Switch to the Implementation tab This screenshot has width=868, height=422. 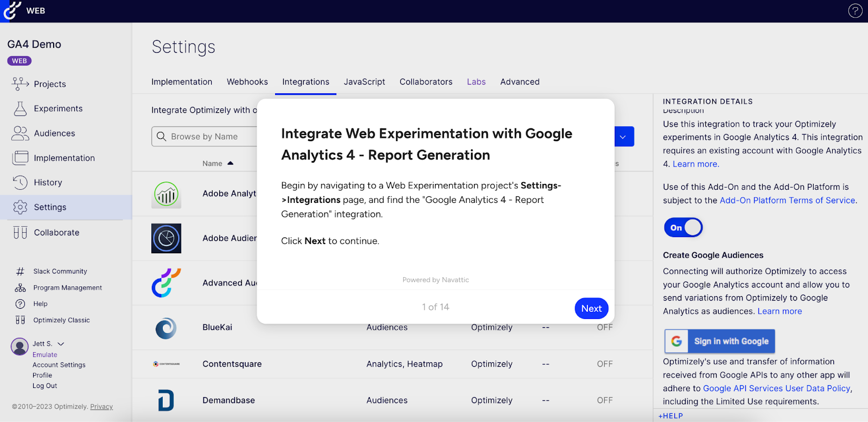pos(182,82)
